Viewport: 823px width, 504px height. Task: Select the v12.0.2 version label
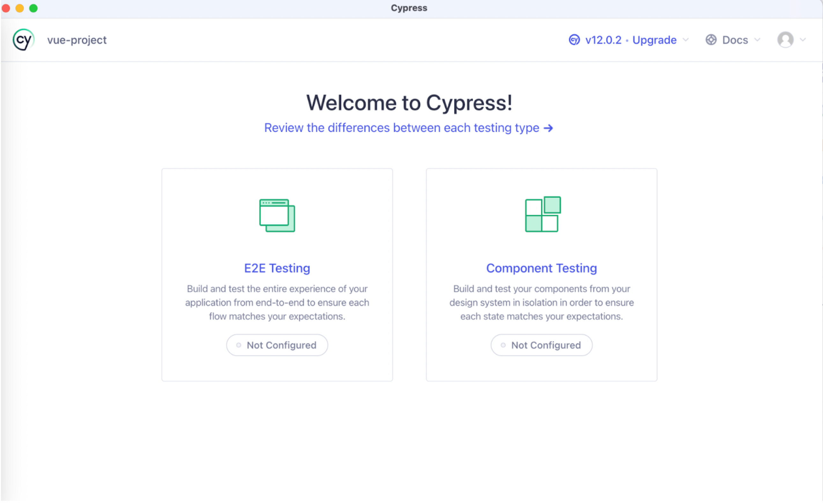(604, 40)
